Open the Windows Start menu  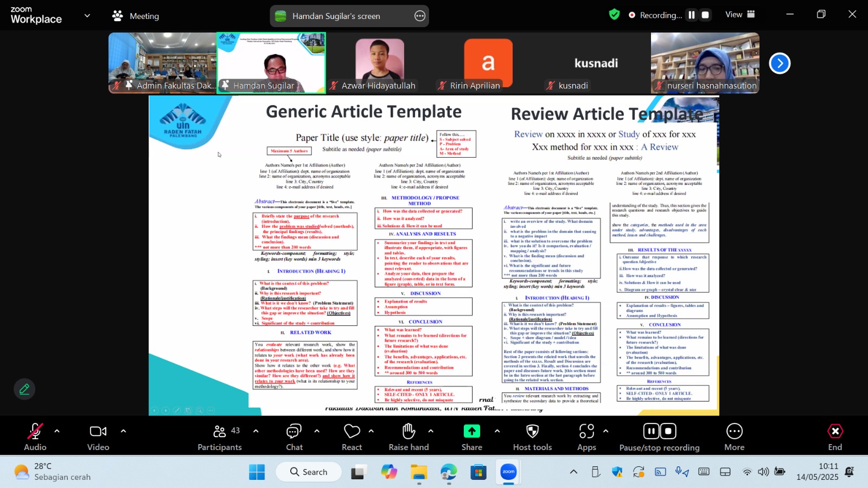pyautogui.click(x=257, y=472)
